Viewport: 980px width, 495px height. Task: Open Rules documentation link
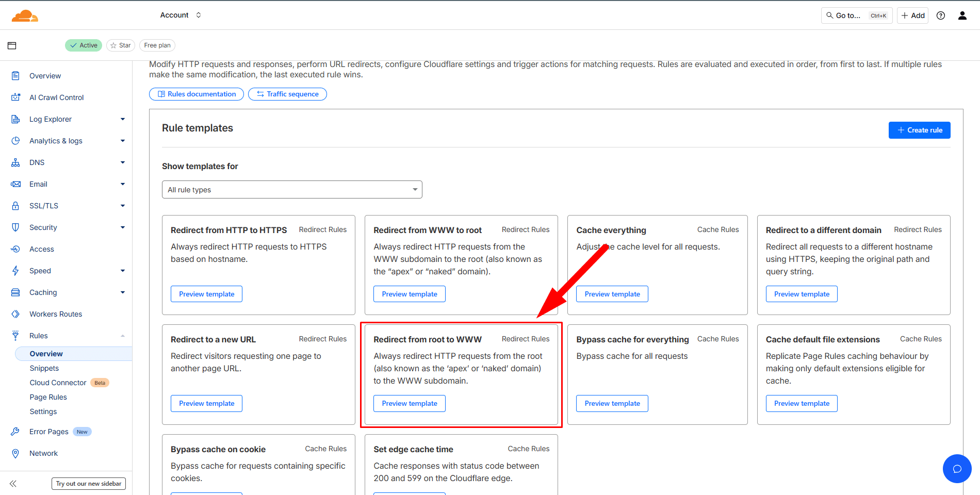click(197, 94)
